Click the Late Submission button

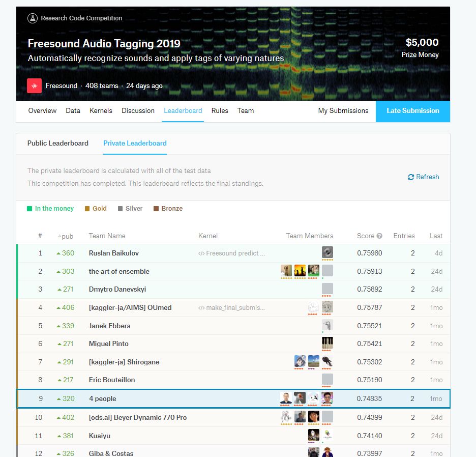click(x=413, y=111)
